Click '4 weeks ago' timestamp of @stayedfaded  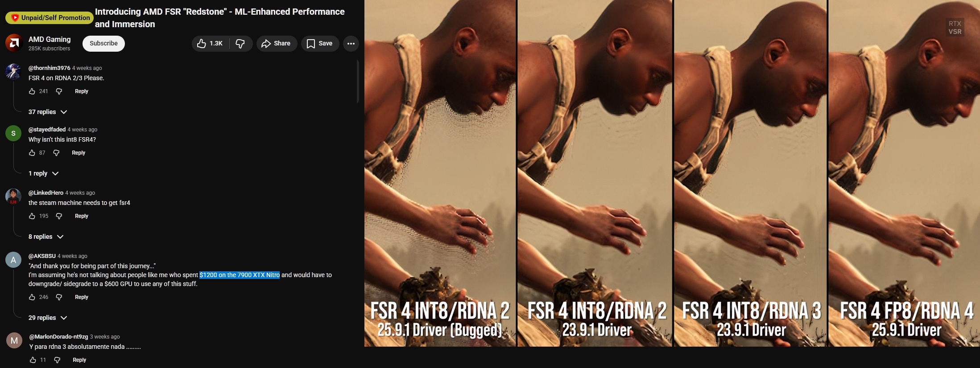click(82, 130)
